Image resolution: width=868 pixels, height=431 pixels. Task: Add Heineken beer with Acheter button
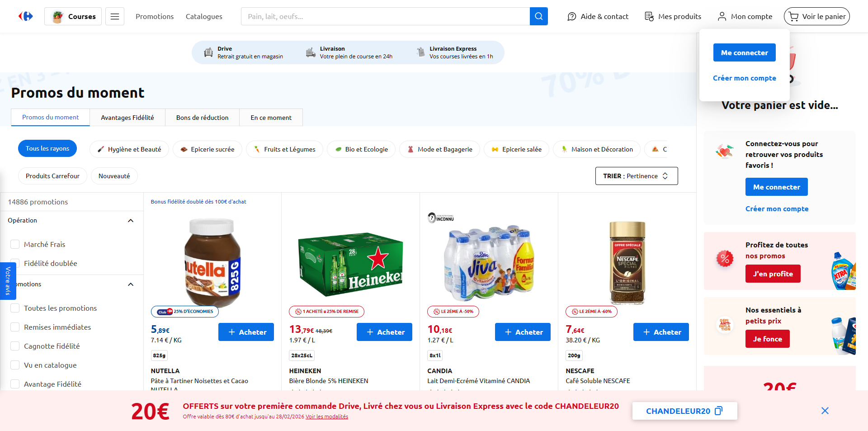[384, 332]
